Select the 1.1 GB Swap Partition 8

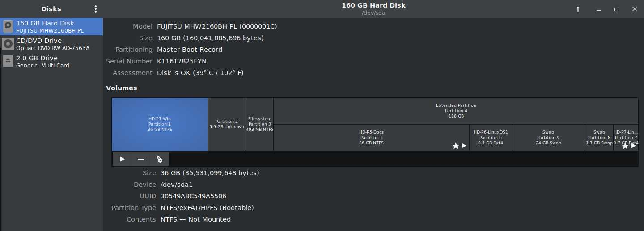click(x=599, y=138)
